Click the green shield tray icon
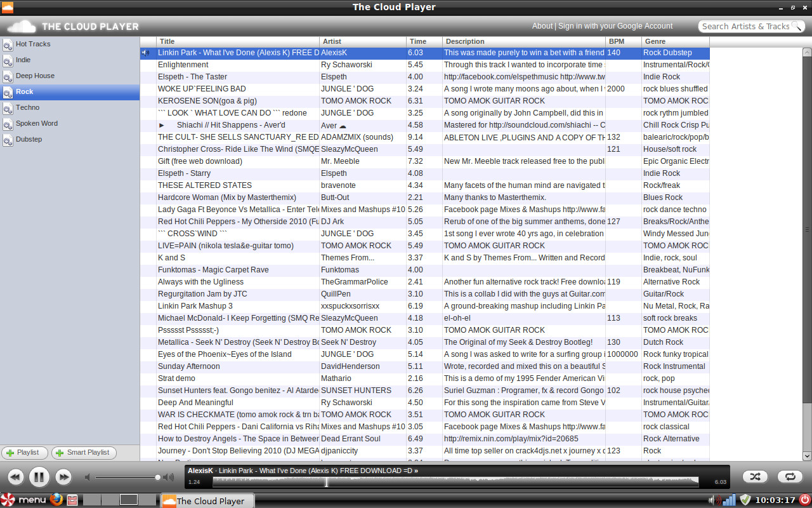This screenshot has width=812, height=508. tap(745, 500)
